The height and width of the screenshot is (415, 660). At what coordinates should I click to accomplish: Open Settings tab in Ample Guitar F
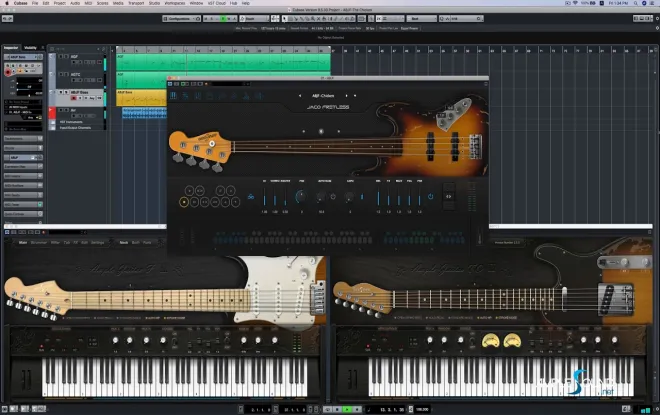tap(98, 242)
